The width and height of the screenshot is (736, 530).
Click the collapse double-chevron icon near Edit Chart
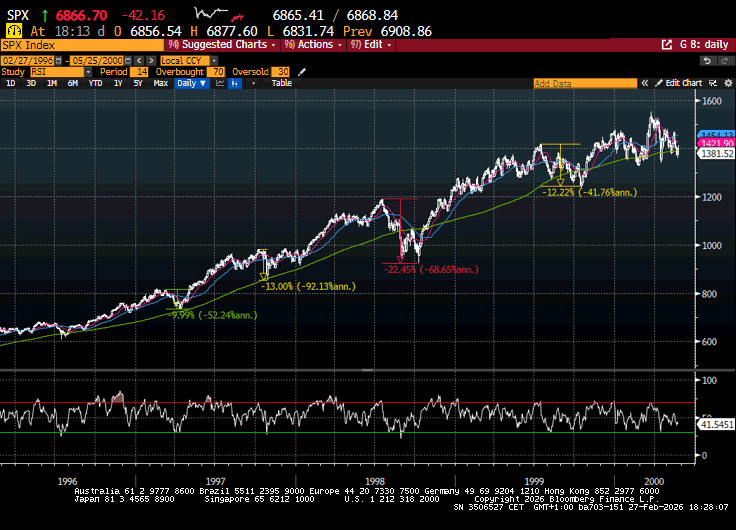point(647,83)
